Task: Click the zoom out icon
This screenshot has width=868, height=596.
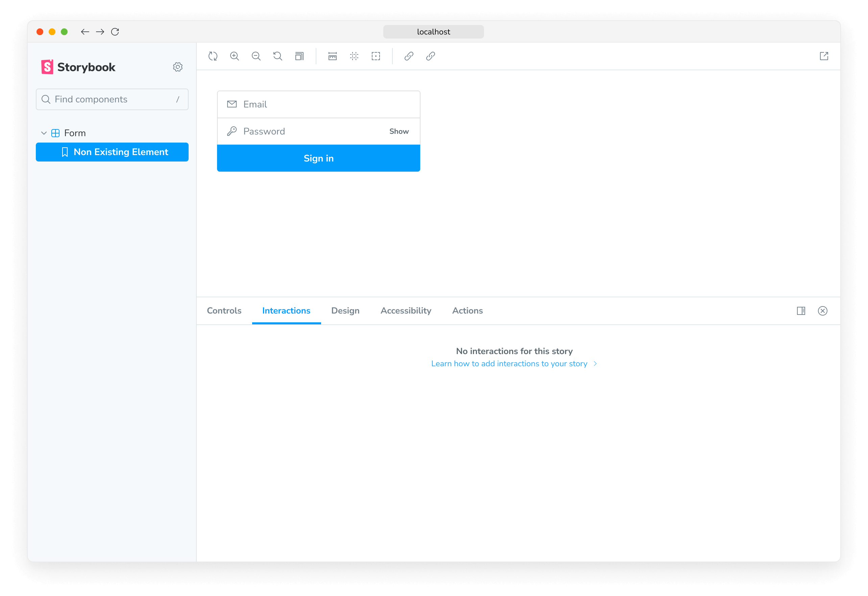Action: point(256,56)
